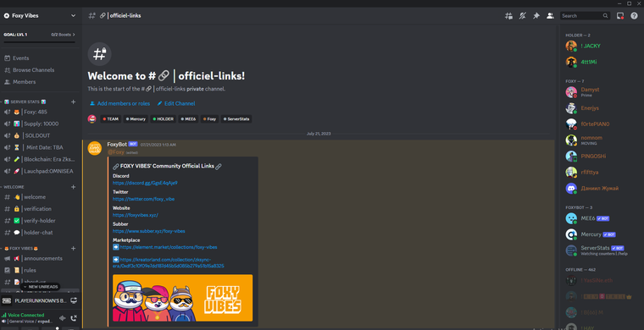Open the Help question mark icon

pyautogui.click(x=634, y=15)
